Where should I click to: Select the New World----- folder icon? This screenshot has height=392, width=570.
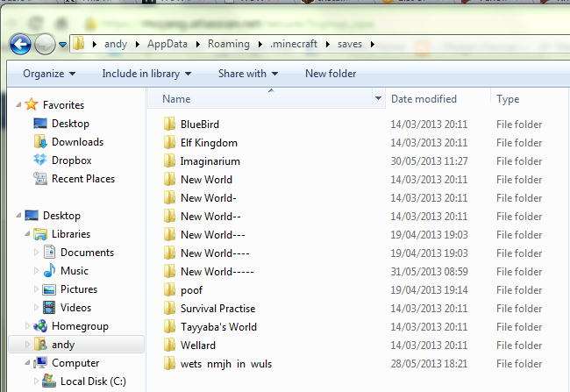pyautogui.click(x=169, y=271)
